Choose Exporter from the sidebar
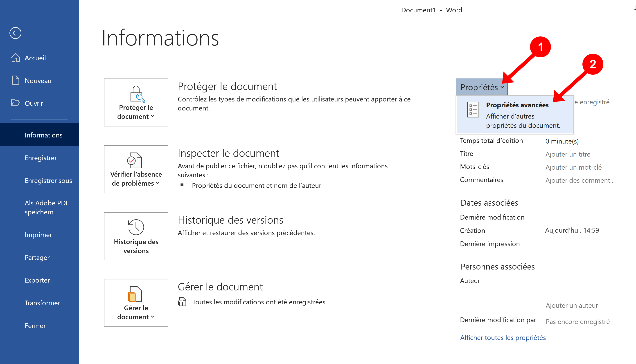This screenshot has height=364, width=636. pyautogui.click(x=37, y=280)
